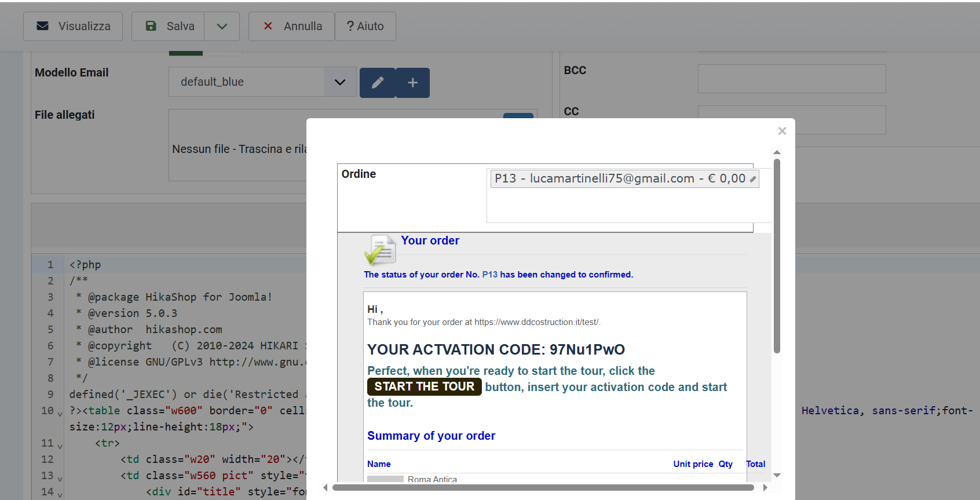This screenshot has width=980, height=500.
Task: Click into the BCC input field
Action: click(x=791, y=79)
